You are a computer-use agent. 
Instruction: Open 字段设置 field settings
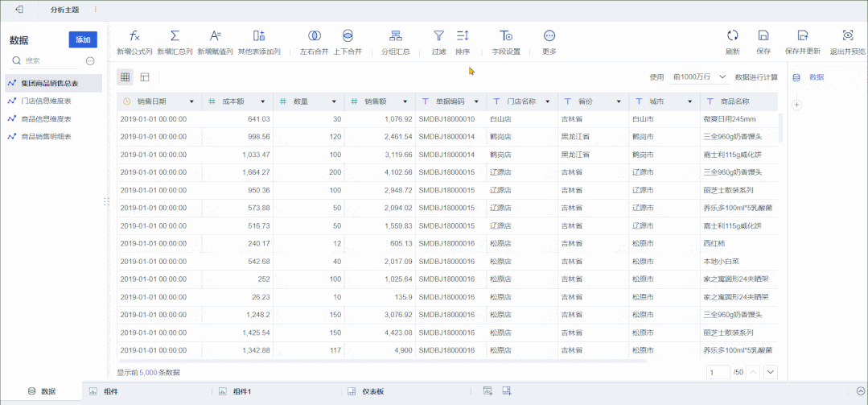click(506, 36)
